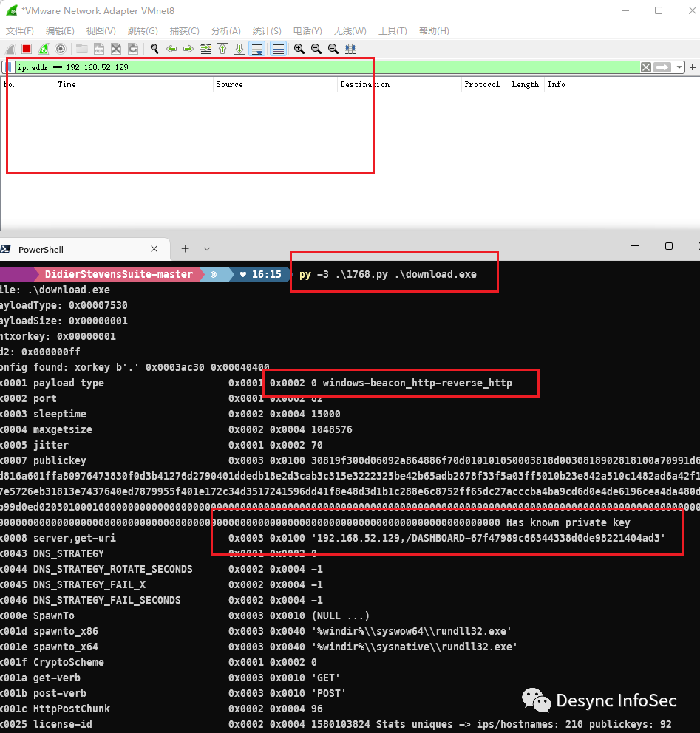
Task: Minimize the Wireshark window
Action: 625,11
